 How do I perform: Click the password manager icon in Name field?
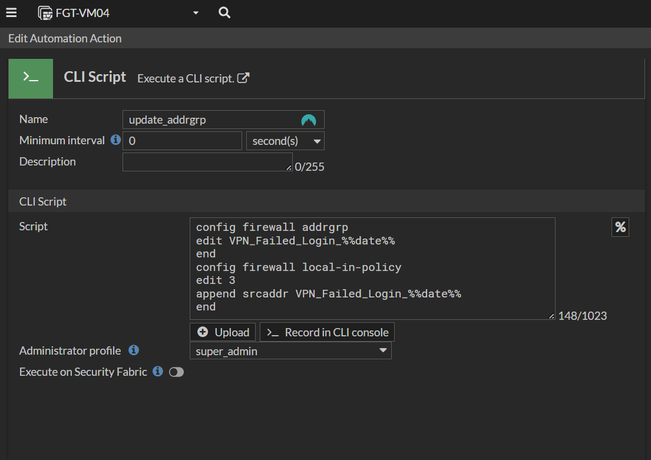point(309,120)
